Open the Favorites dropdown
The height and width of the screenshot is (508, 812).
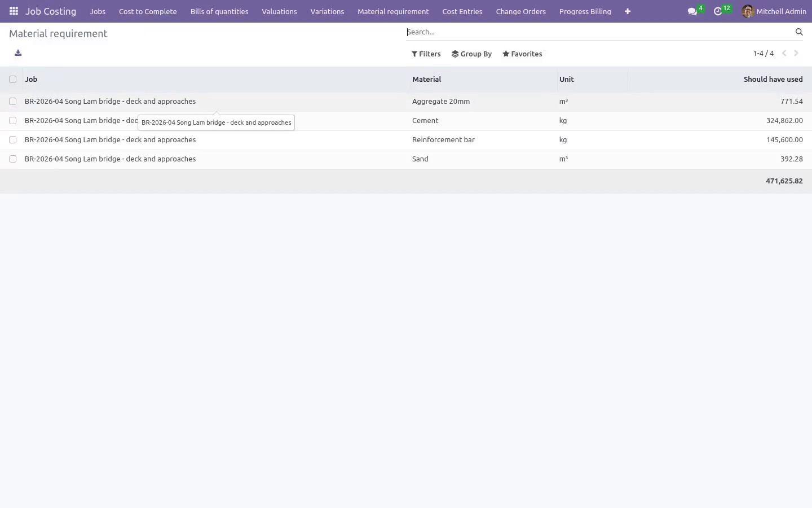522,54
